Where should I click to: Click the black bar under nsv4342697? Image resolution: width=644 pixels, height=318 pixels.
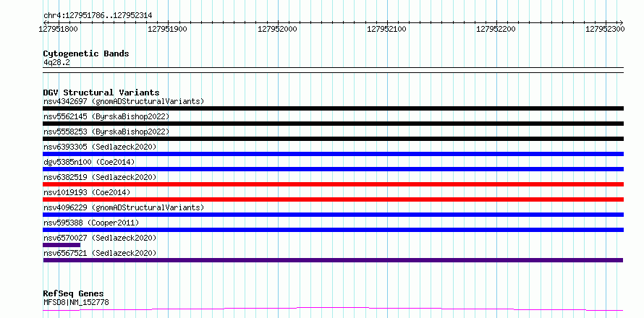[x=333, y=108]
